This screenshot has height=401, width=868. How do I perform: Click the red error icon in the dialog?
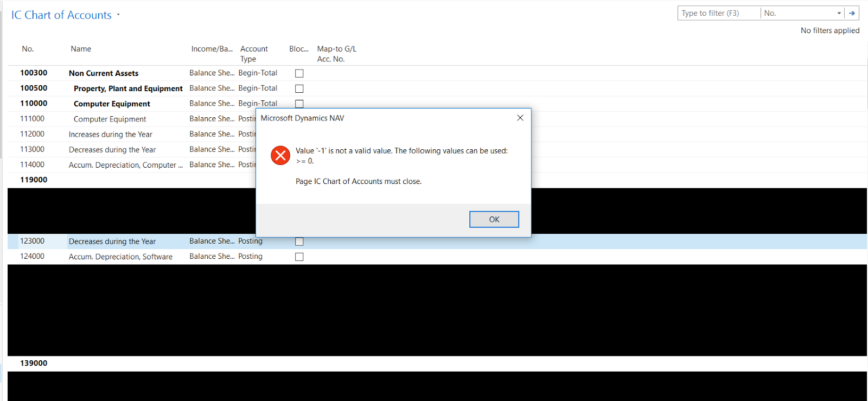click(280, 155)
